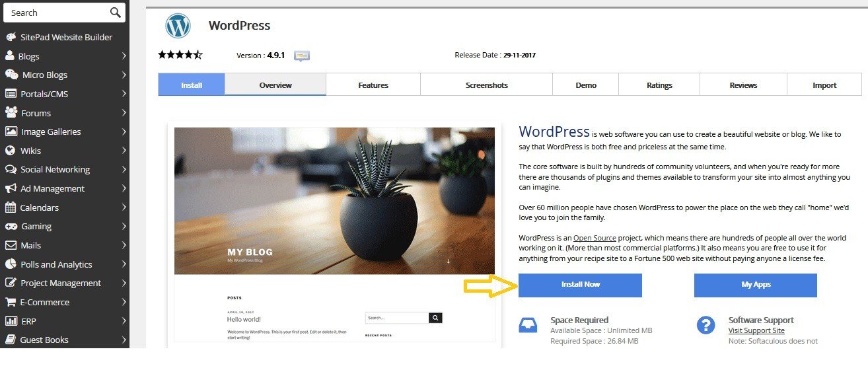Click the Polls and Analytics pie chart icon

11,264
